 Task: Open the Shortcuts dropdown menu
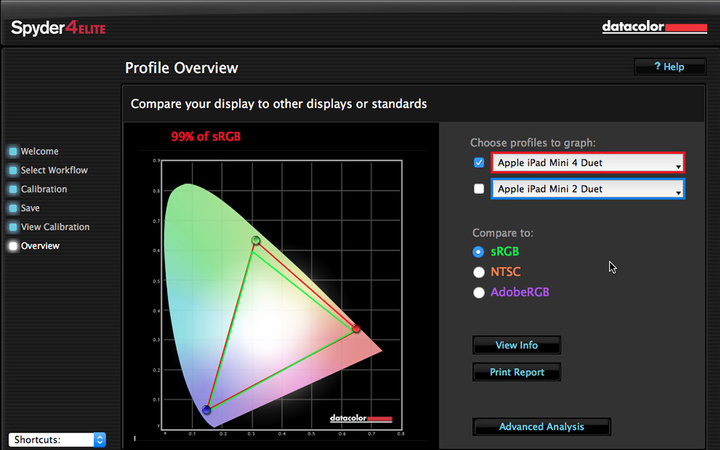click(56, 439)
